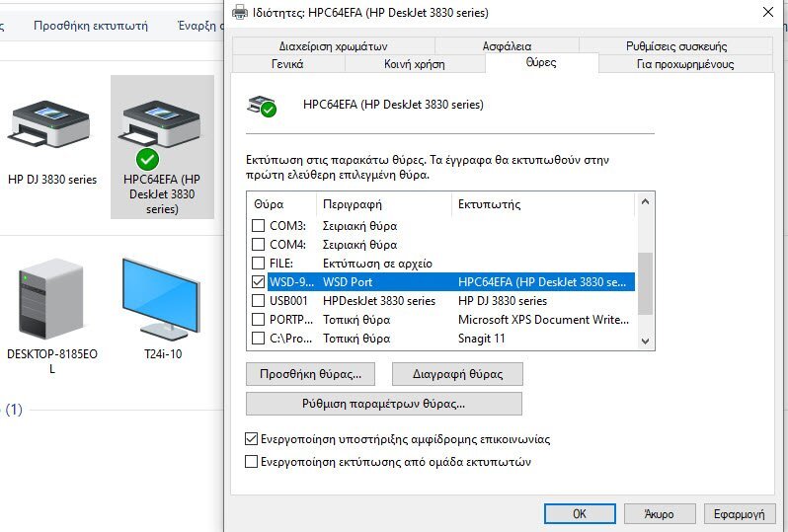Confirm with the OK button
Viewport: 788px width, 532px height.
(580, 513)
